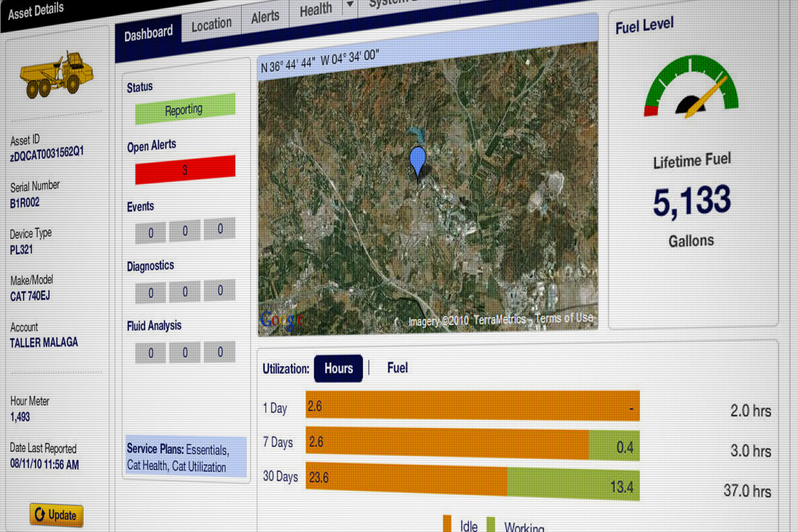
Task: Switch utilization view to Fuel
Action: (x=397, y=368)
